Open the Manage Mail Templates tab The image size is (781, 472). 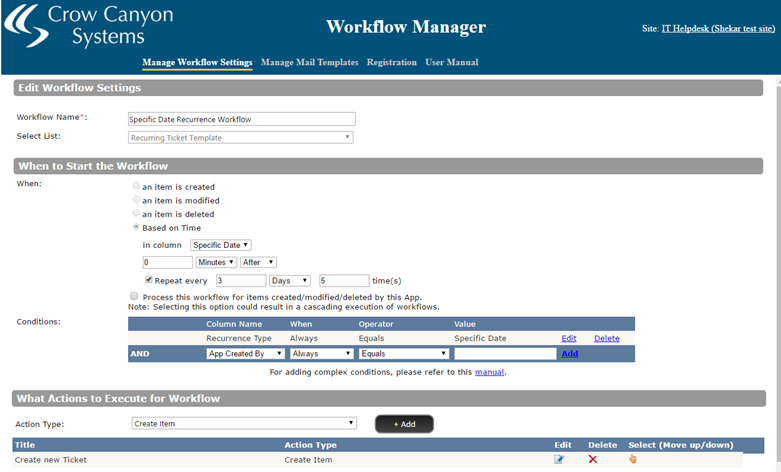(x=310, y=62)
